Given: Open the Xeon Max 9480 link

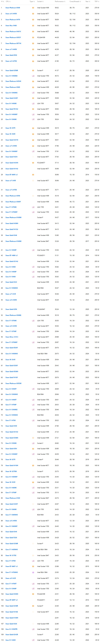Looking at the screenshot, I should coord(11,26).
